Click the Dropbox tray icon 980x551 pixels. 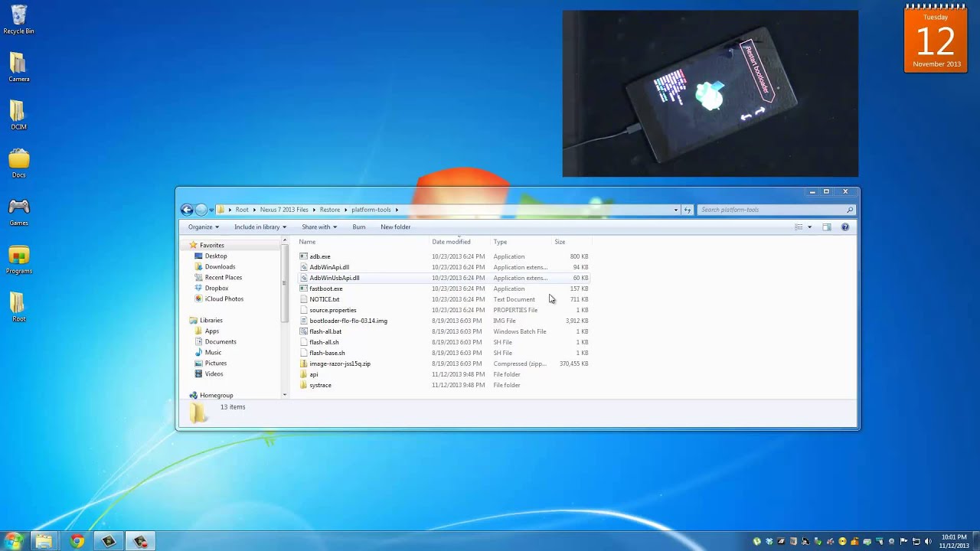[770, 542]
